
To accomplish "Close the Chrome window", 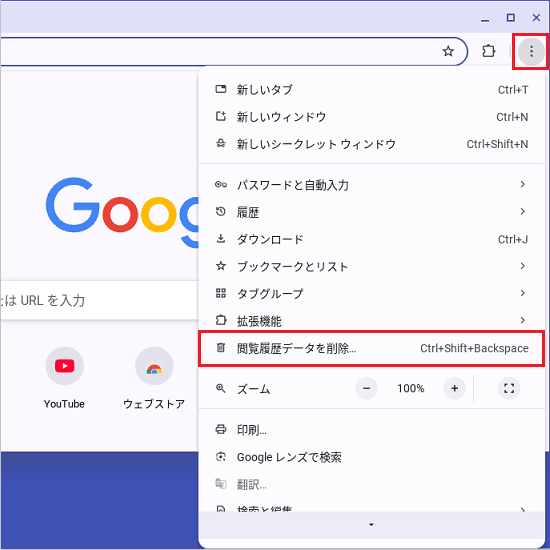I will point(536,18).
